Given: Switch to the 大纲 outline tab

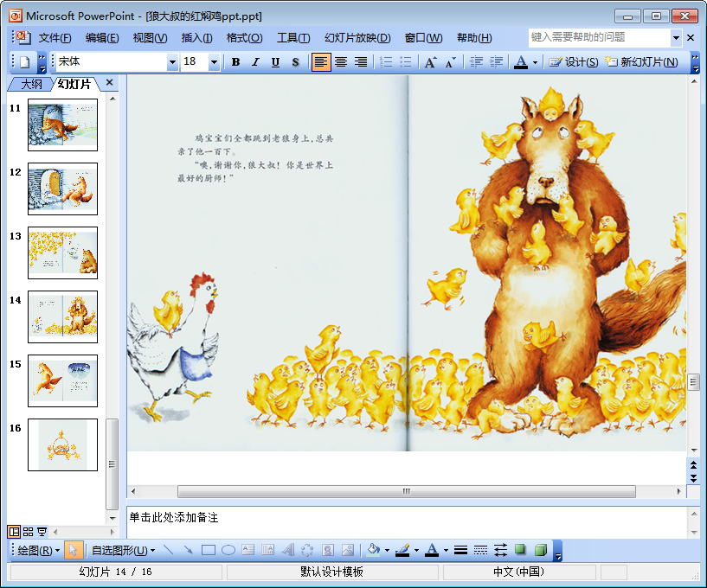Looking at the screenshot, I should [x=31, y=84].
